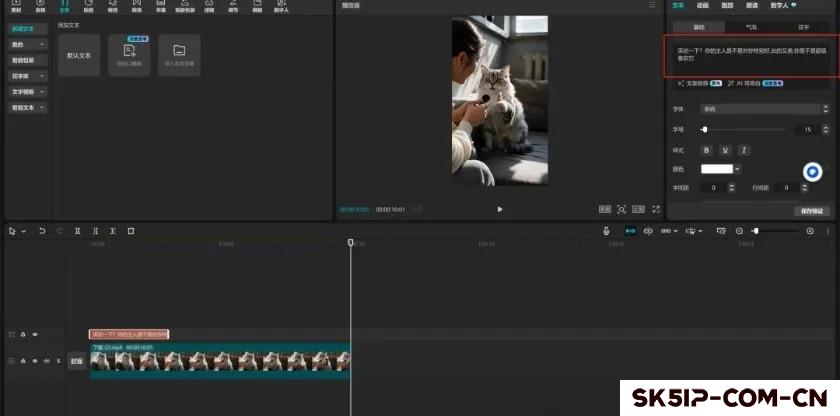Click the font size slider handle
The height and width of the screenshot is (416, 840).
click(704, 130)
